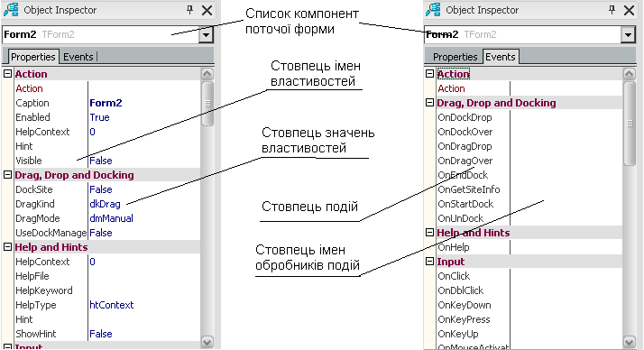The width and height of the screenshot is (644, 350).
Task: Switch to Properties tab in right inspector
Action: click(x=455, y=57)
